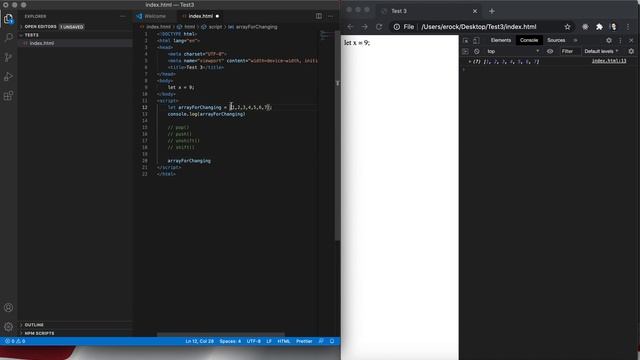Expand the OPEN EDITORS section

point(40,27)
